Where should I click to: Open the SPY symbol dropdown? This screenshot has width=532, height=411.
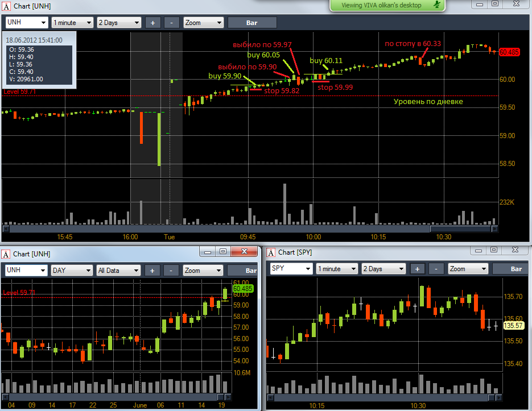(x=291, y=268)
